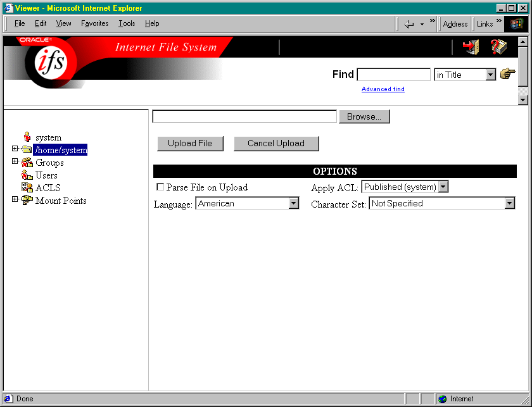This screenshot has height=407, width=532.
Task: Click the Browse... button
Action: click(364, 116)
